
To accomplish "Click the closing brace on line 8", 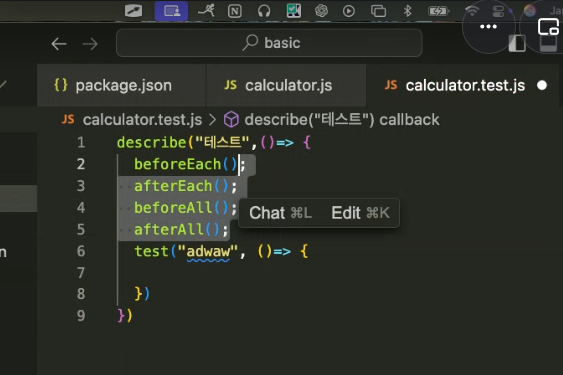I will coord(139,294).
